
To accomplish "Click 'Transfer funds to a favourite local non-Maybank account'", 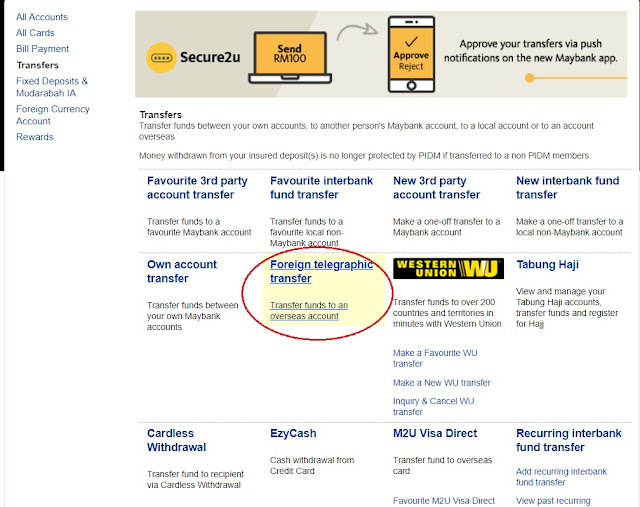I will pyautogui.click(x=307, y=232).
